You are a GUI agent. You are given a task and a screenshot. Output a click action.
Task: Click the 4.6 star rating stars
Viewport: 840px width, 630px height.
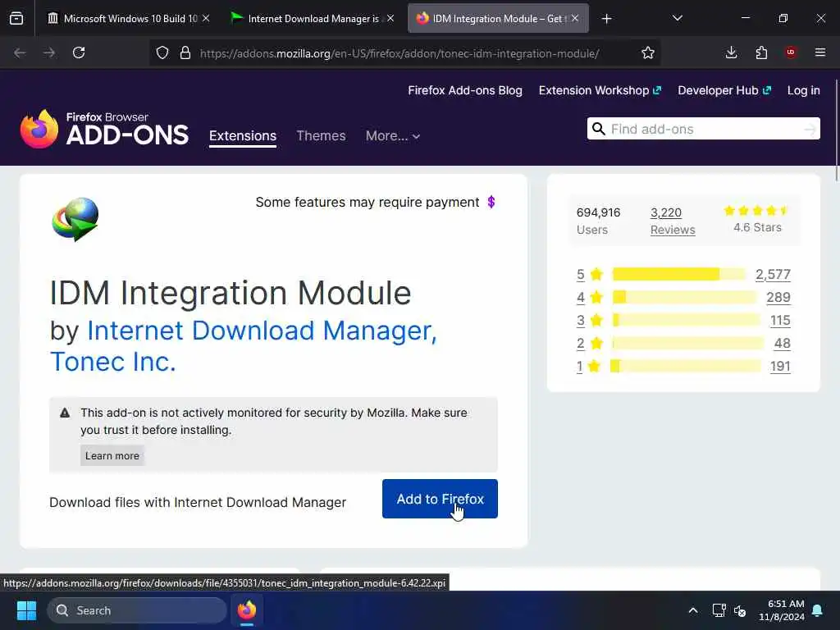pyautogui.click(x=756, y=211)
